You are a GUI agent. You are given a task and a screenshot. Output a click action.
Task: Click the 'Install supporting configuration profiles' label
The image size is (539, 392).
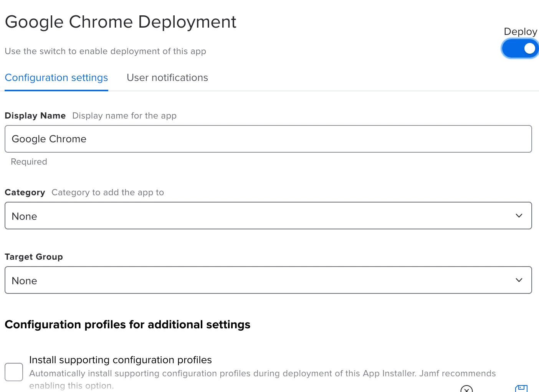121,360
